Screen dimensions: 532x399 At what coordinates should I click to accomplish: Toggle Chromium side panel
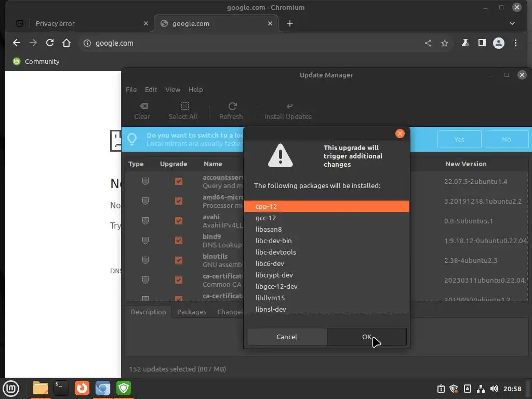482,43
